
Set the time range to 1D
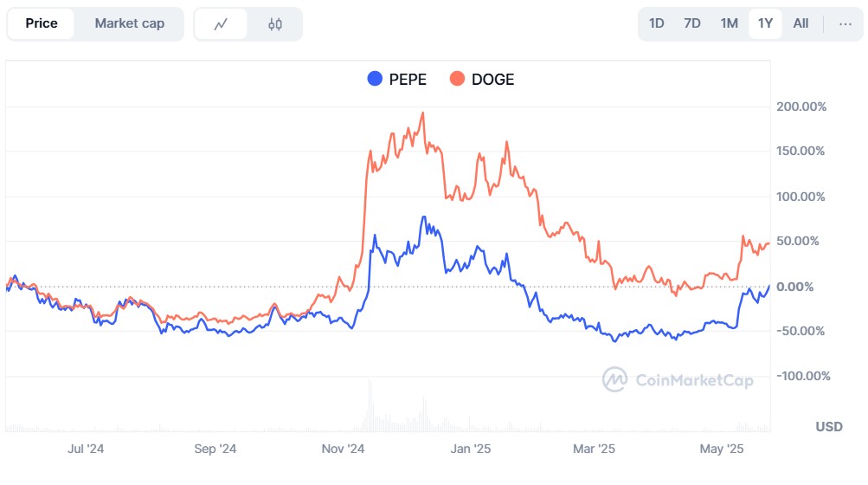[x=657, y=23]
